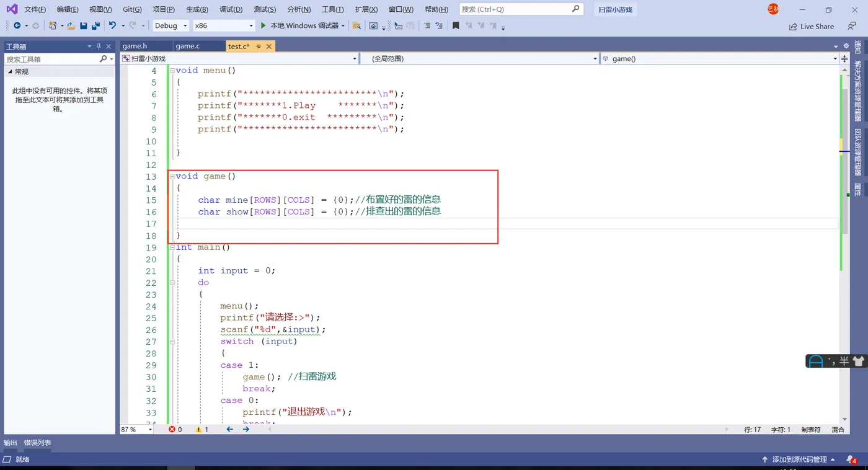Click the vertical scrollbar of the code editor
Image resolution: width=868 pixels, height=470 pixels.
pos(844,244)
